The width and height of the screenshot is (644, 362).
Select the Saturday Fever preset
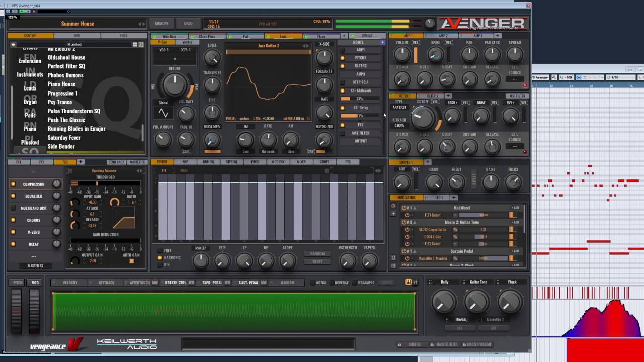64,138
